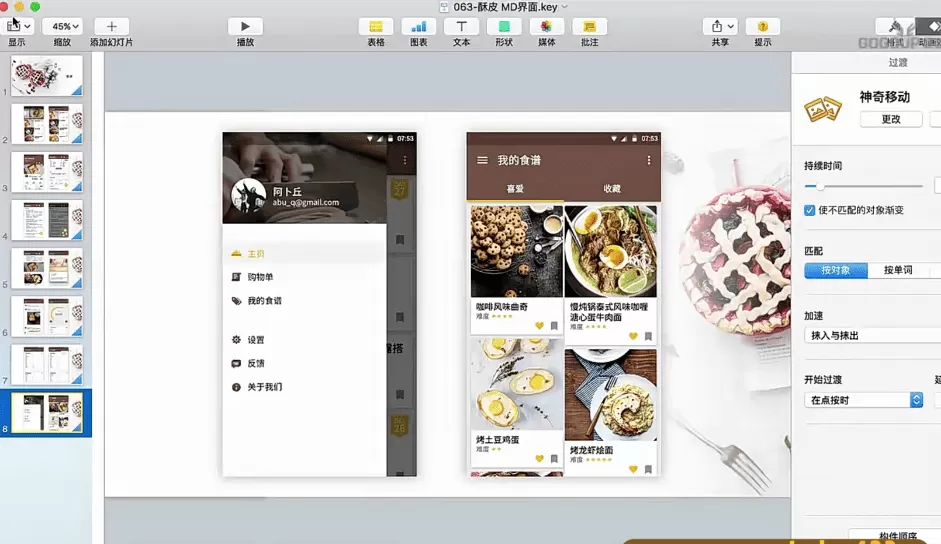Open the 形状 shapes picker
941x544 pixels.
click(503, 26)
